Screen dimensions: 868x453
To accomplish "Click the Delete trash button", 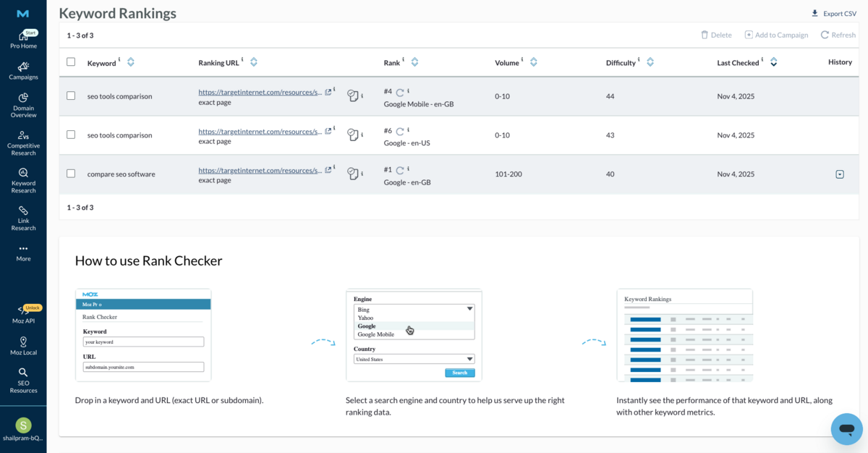I will click(716, 35).
